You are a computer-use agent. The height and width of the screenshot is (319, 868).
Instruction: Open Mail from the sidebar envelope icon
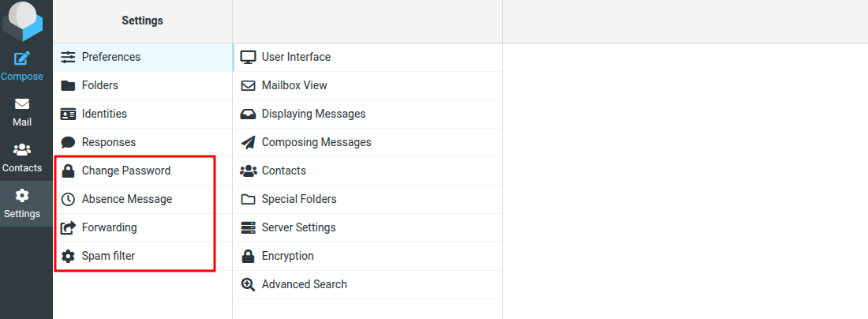(22, 104)
